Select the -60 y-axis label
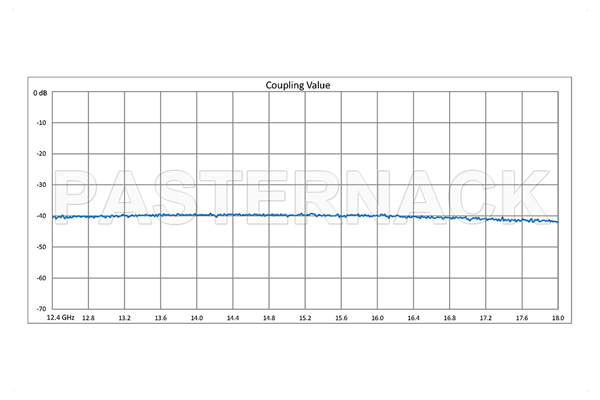This screenshot has height=400, width=600. point(42,278)
